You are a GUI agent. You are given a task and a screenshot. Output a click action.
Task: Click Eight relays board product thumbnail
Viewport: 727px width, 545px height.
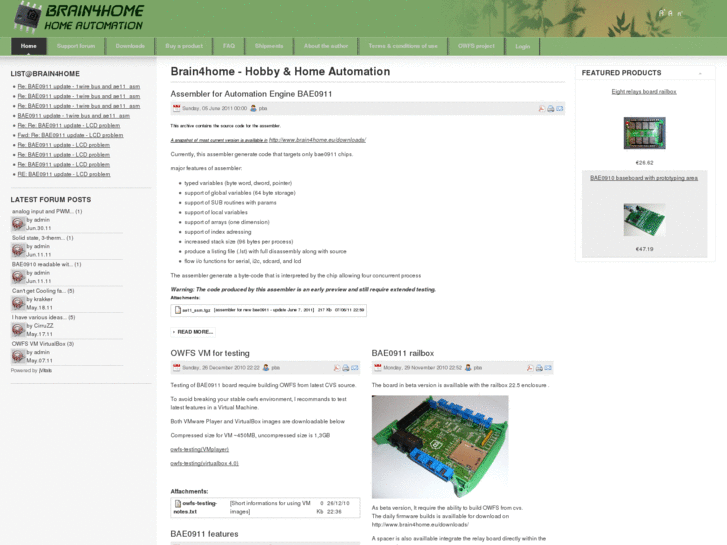[644, 133]
